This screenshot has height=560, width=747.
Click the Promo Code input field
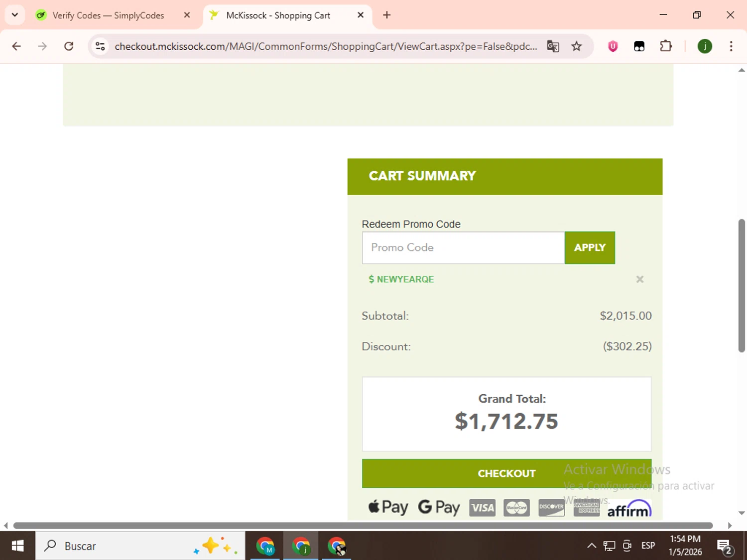click(463, 247)
